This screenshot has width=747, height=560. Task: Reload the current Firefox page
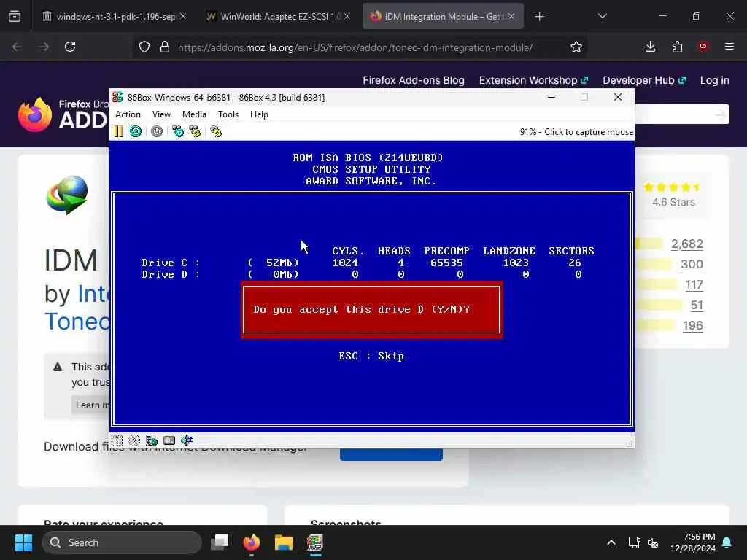[70, 47]
